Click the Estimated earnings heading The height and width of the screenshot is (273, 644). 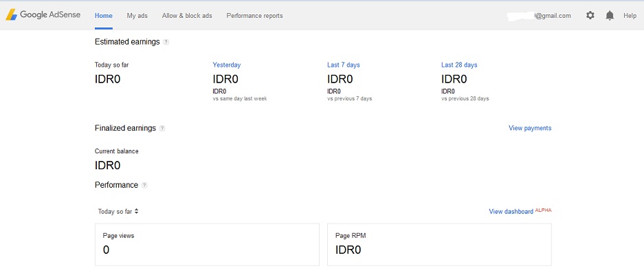pos(127,42)
